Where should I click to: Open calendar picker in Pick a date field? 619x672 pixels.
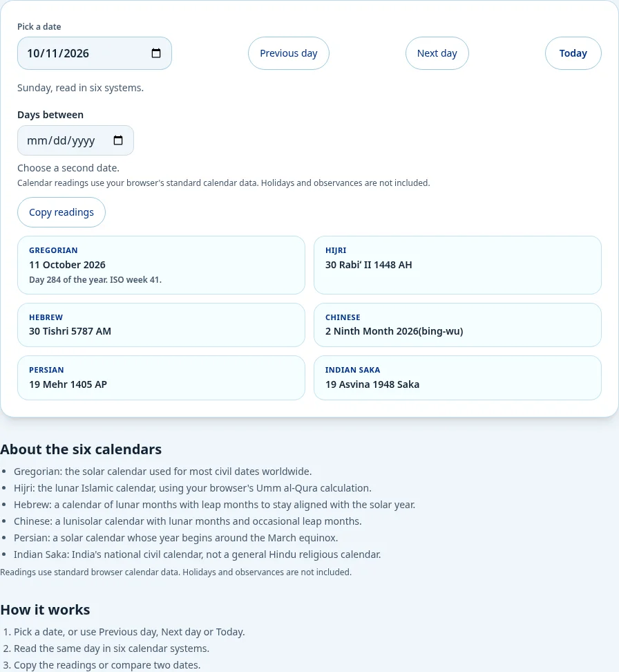pos(156,53)
